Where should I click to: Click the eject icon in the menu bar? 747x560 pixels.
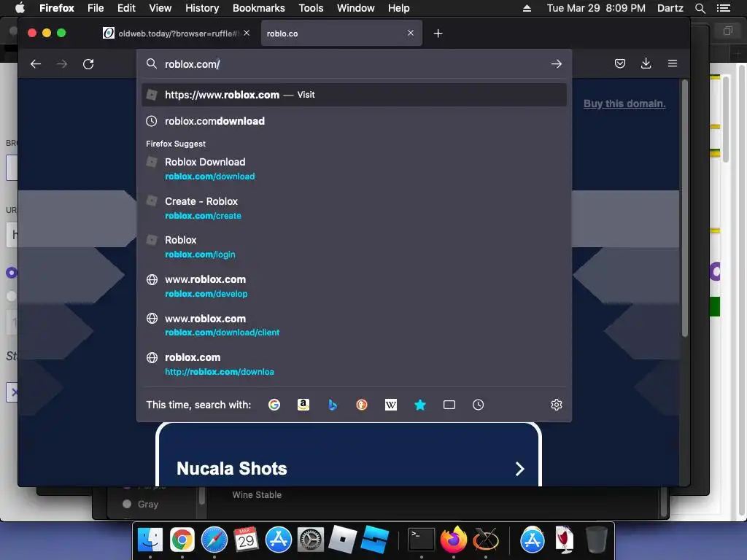[x=527, y=8]
